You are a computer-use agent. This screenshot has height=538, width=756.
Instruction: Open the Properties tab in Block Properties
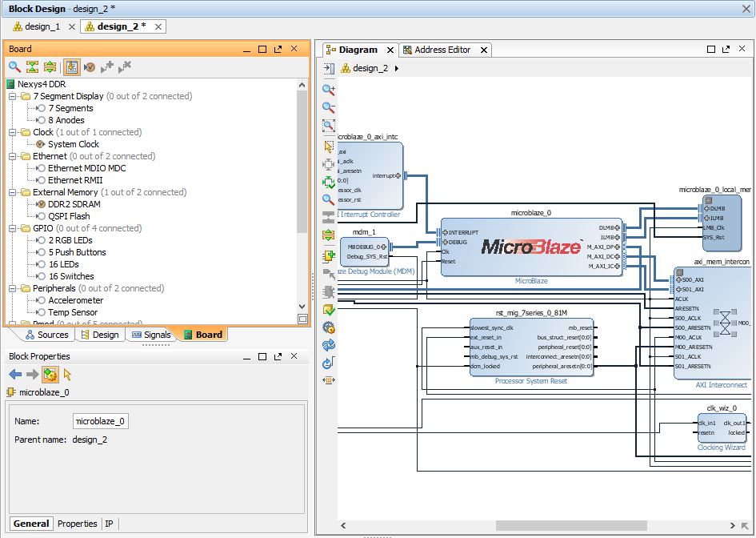pyautogui.click(x=77, y=524)
